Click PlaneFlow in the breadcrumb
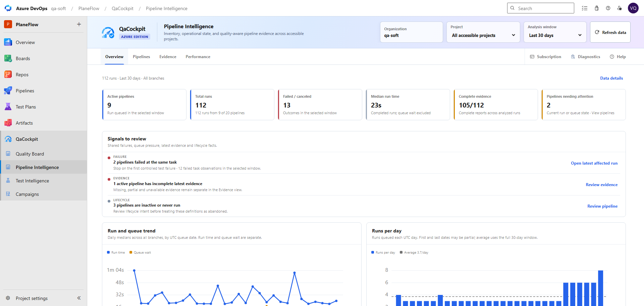The image size is (644, 306). click(89, 8)
